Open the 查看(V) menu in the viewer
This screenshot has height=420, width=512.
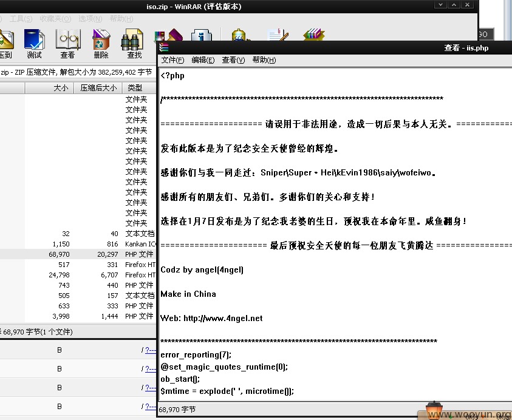pyautogui.click(x=233, y=60)
